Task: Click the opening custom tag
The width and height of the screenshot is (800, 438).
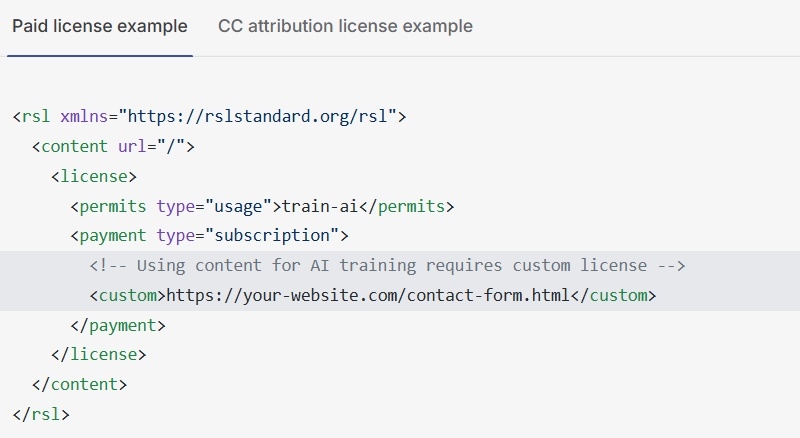Action: 128,296
